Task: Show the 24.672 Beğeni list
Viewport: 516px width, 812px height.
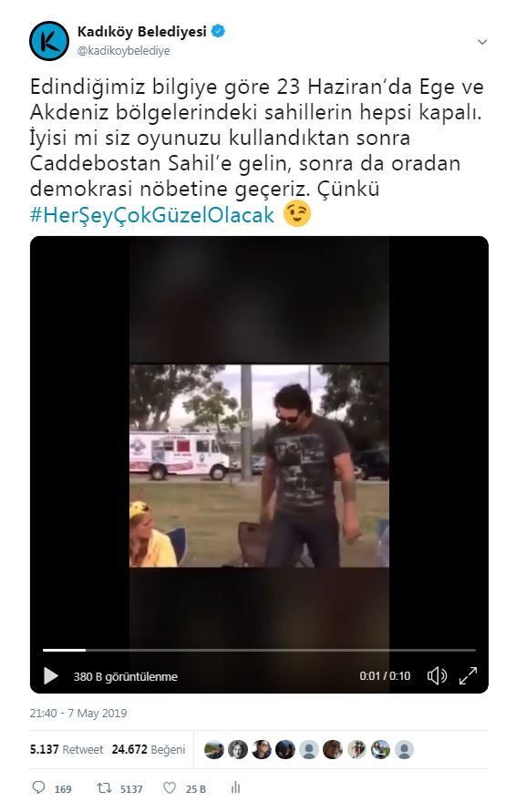Action: (149, 749)
